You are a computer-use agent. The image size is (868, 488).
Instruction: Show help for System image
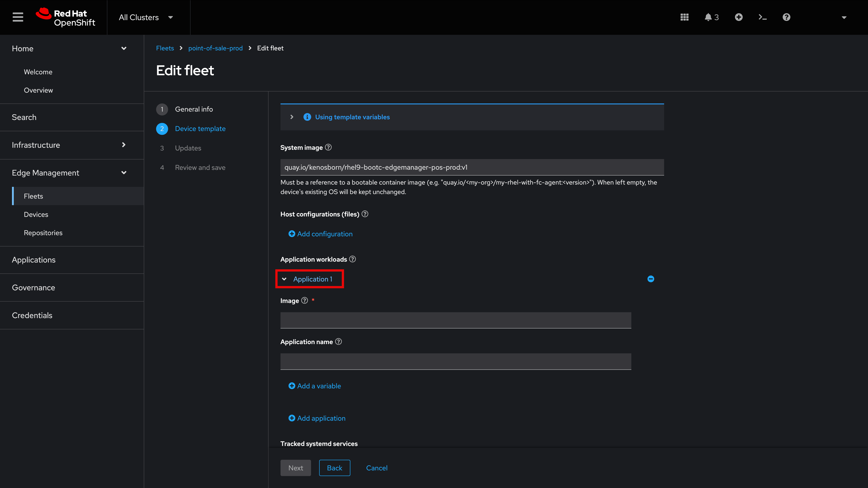tap(328, 147)
